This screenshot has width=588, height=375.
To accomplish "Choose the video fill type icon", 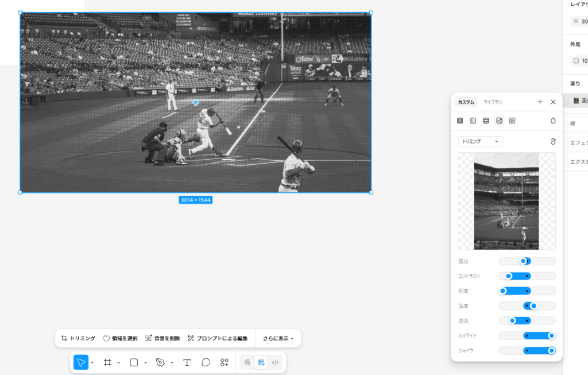I will coord(512,121).
